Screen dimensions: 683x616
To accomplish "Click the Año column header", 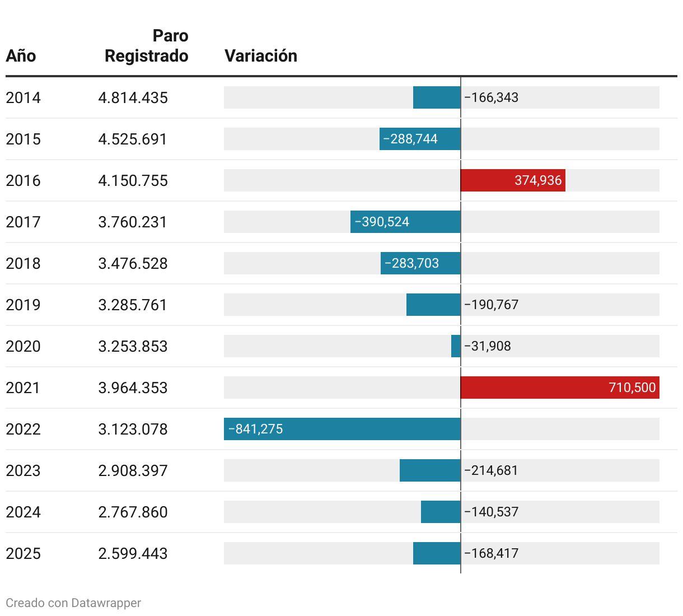I will (21, 56).
